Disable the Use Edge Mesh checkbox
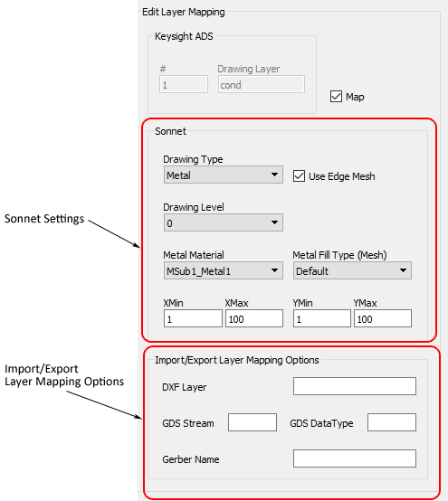 (x=299, y=176)
